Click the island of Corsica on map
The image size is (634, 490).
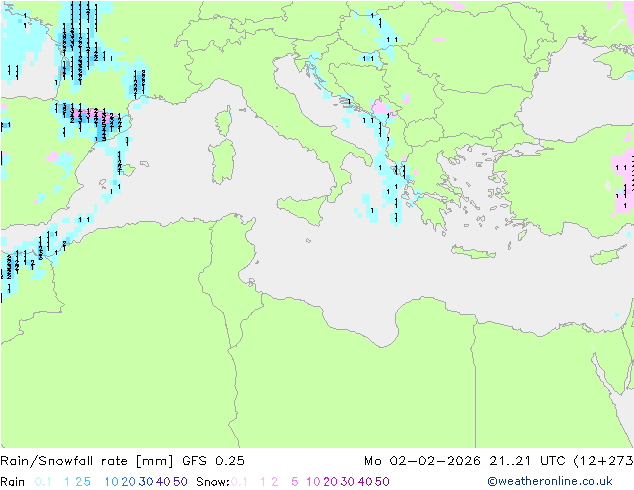pyautogui.click(x=224, y=120)
